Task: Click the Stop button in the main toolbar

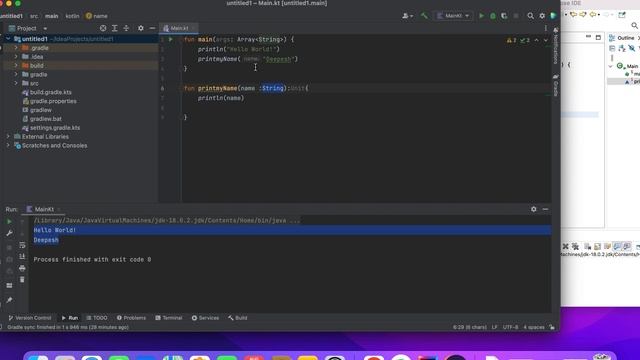Action: coord(516,16)
